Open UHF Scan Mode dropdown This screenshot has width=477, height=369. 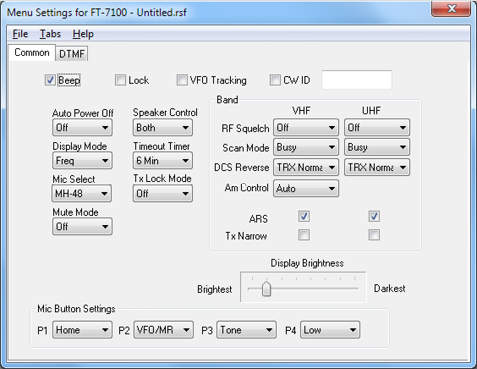tap(377, 147)
